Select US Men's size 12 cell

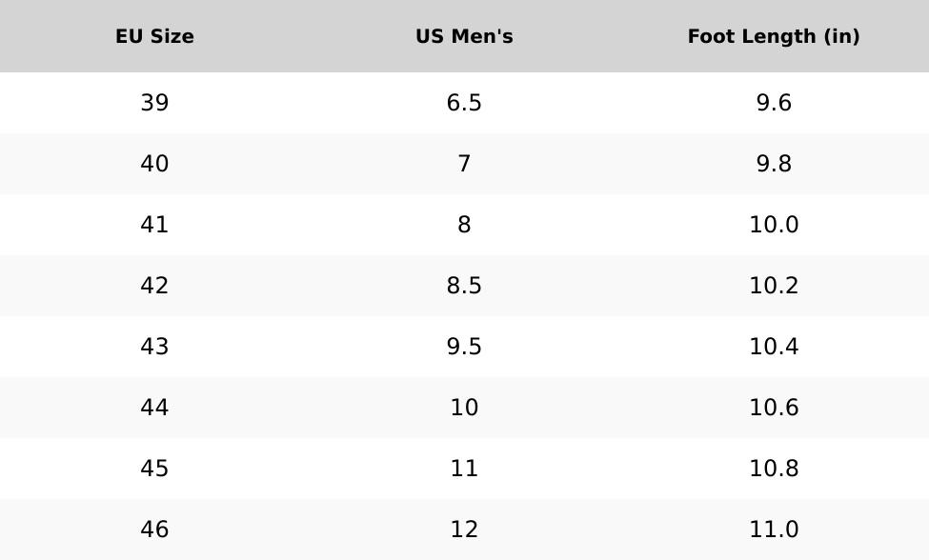coord(464,530)
